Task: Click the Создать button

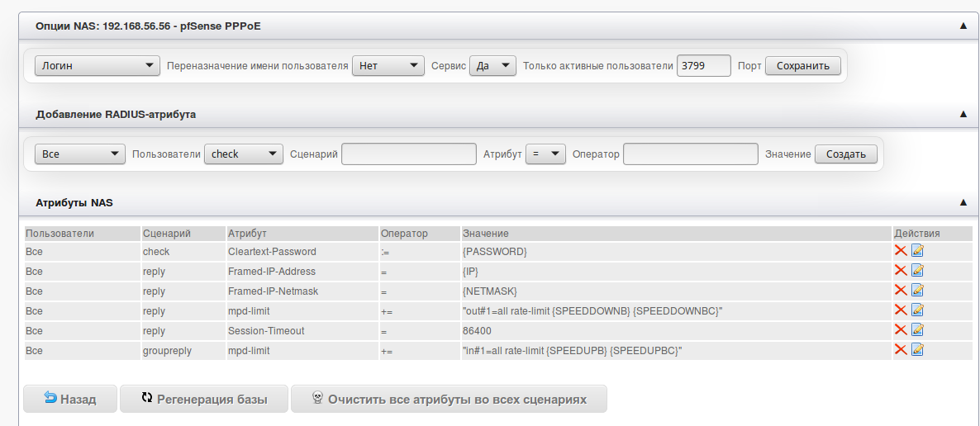Action: 845,154
